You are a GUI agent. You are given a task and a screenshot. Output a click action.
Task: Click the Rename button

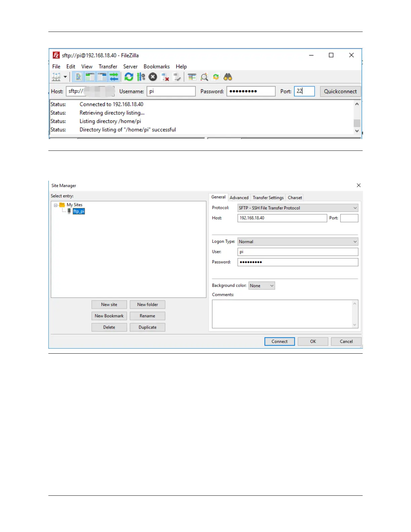pyautogui.click(x=147, y=316)
